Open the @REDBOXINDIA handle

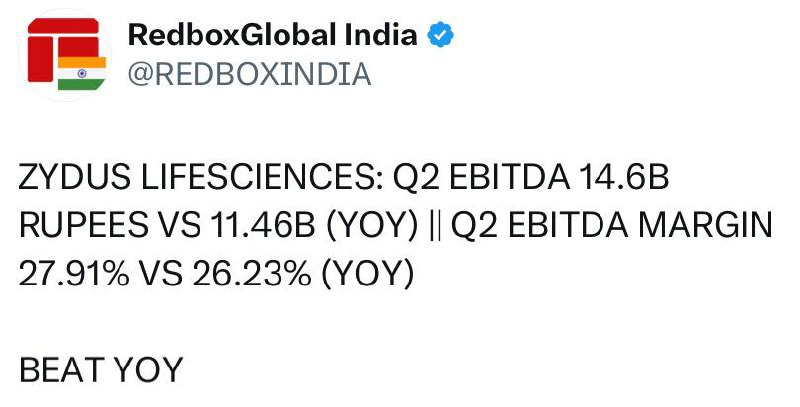click(249, 74)
